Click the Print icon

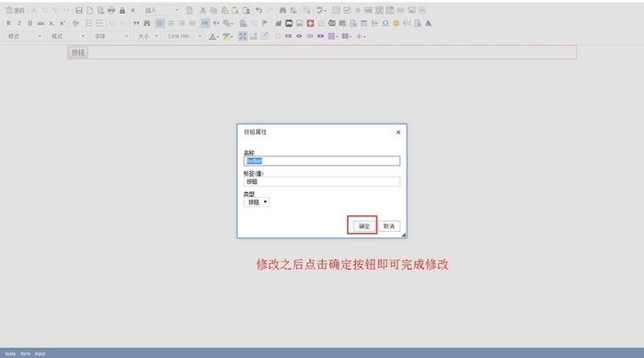click(111, 10)
